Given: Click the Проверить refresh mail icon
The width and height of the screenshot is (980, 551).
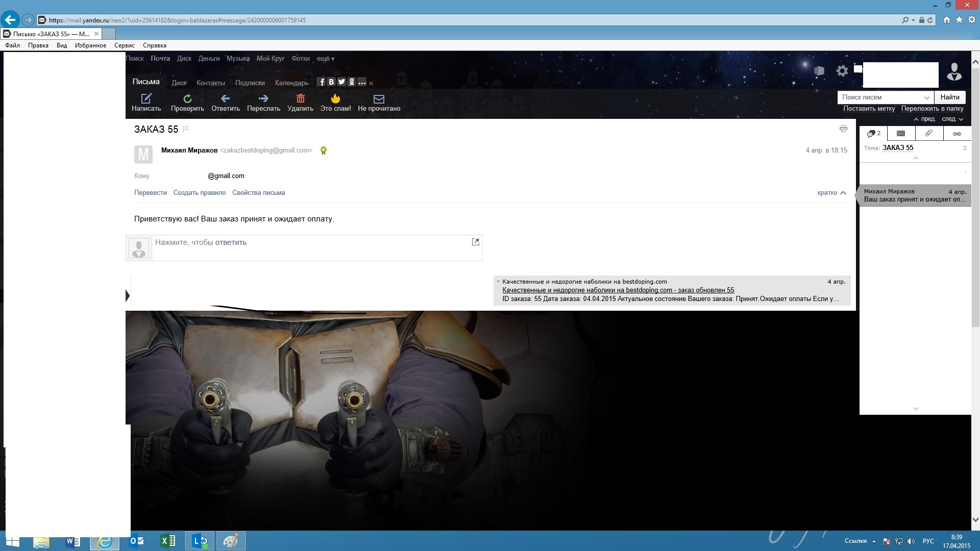Looking at the screenshot, I should click(x=187, y=98).
